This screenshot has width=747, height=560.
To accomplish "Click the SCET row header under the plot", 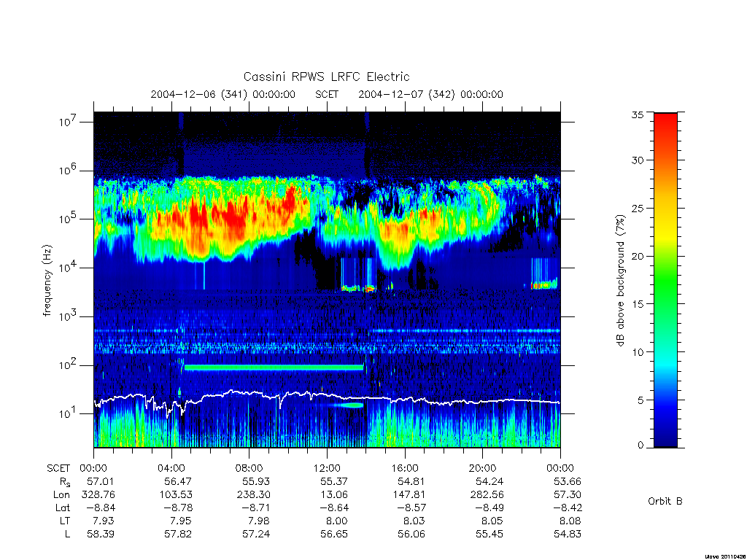I will (x=58, y=468).
